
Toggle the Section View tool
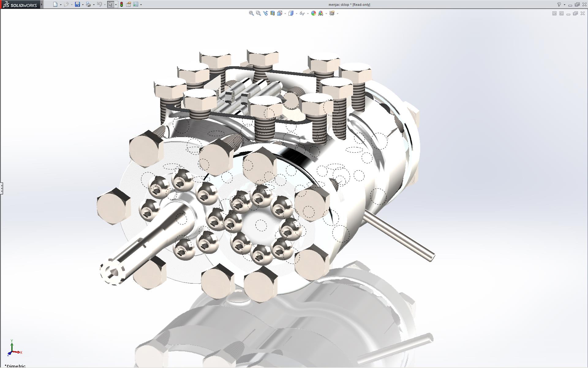coord(272,13)
